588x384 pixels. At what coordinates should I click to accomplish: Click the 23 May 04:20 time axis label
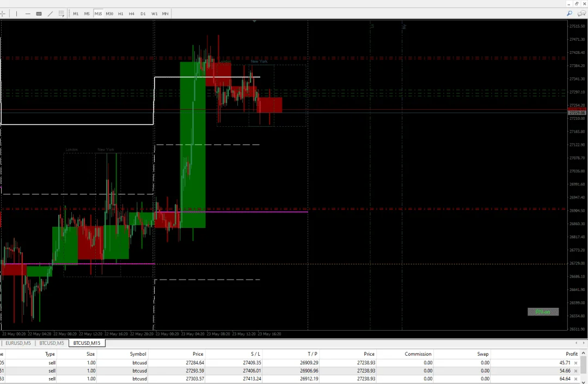193,334
